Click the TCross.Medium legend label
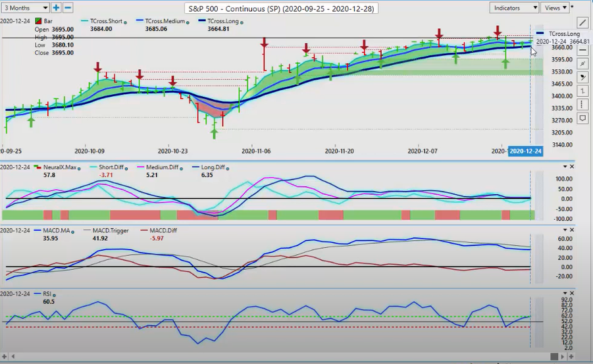This screenshot has width=593, height=364. (x=165, y=21)
